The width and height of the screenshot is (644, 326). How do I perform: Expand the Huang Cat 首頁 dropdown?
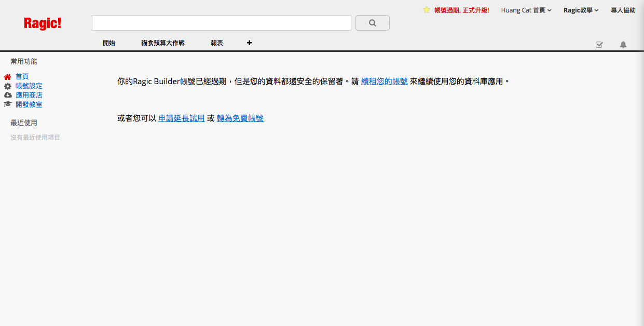[526, 10]
